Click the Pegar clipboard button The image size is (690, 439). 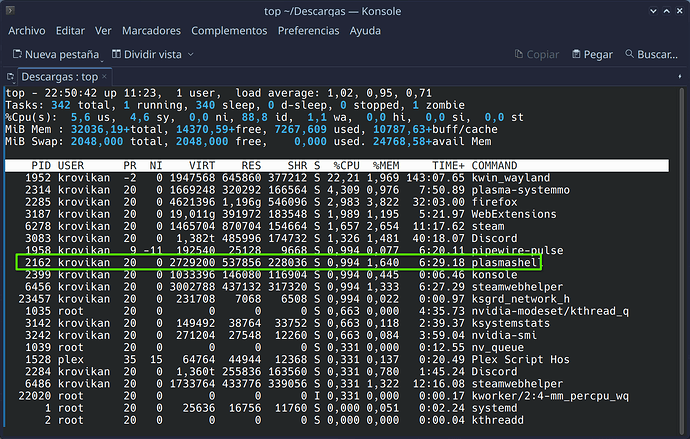click(591, 53)
